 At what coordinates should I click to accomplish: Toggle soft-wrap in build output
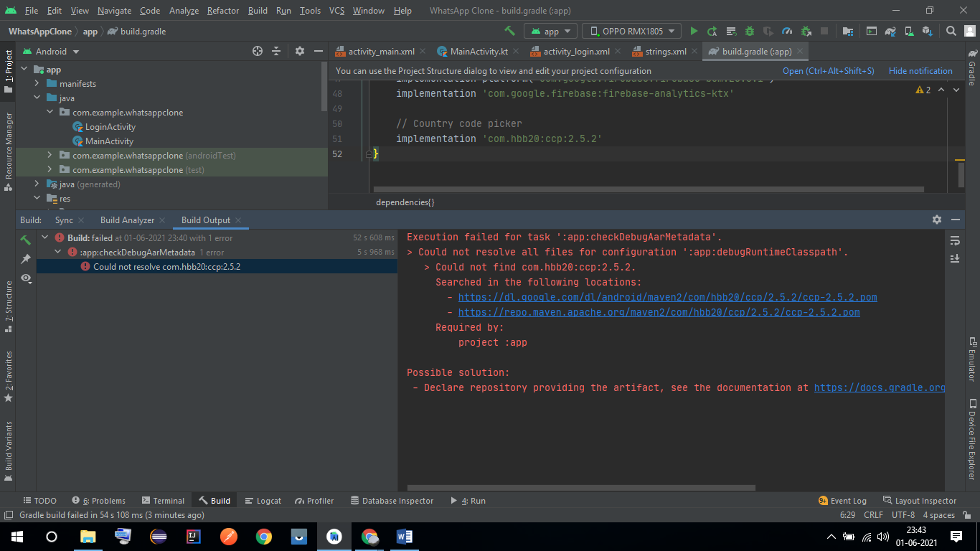(955, 240)
